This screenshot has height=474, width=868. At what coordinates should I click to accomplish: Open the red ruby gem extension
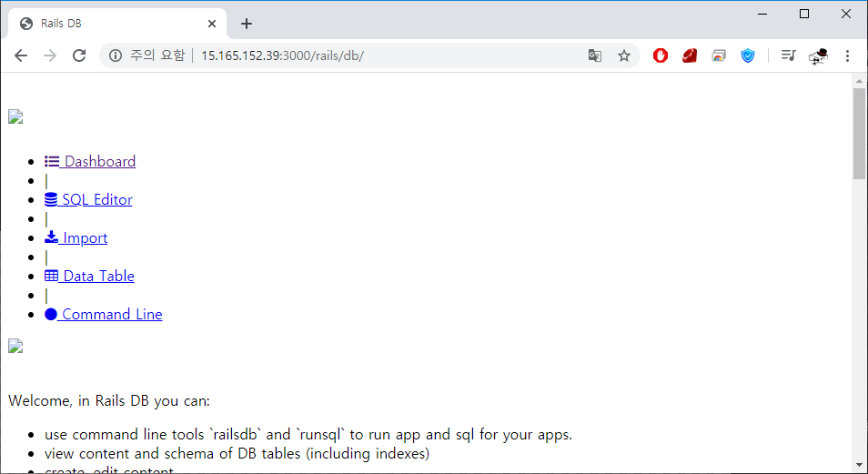tap(689, 55)
